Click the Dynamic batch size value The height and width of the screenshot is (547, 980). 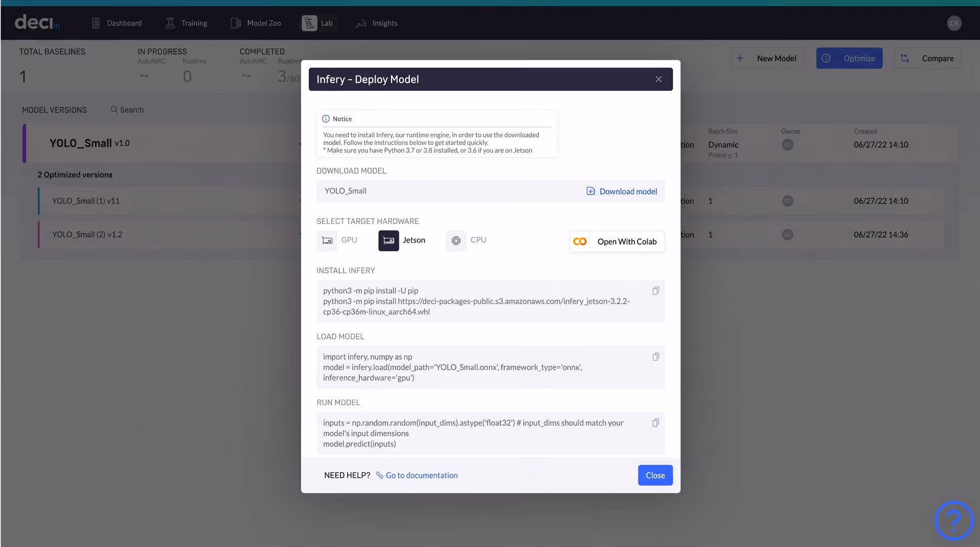click(723, 145)
